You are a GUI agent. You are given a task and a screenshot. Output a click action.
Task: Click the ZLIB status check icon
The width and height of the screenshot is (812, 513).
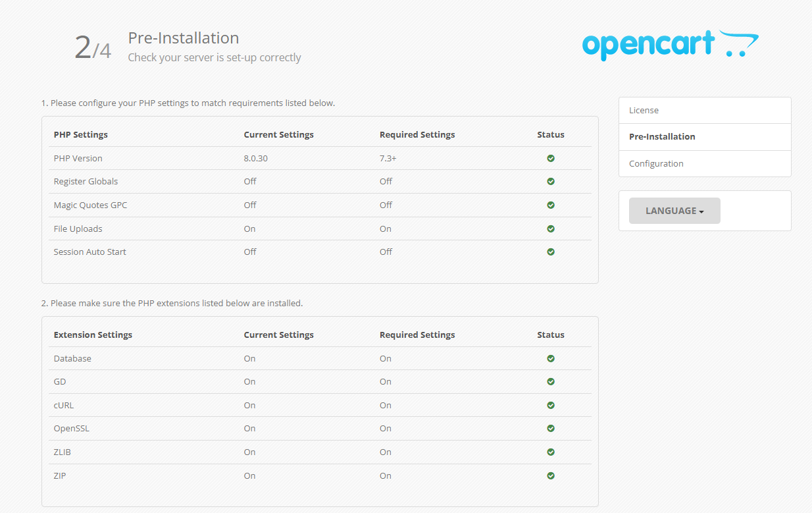[x=551, y=452]
